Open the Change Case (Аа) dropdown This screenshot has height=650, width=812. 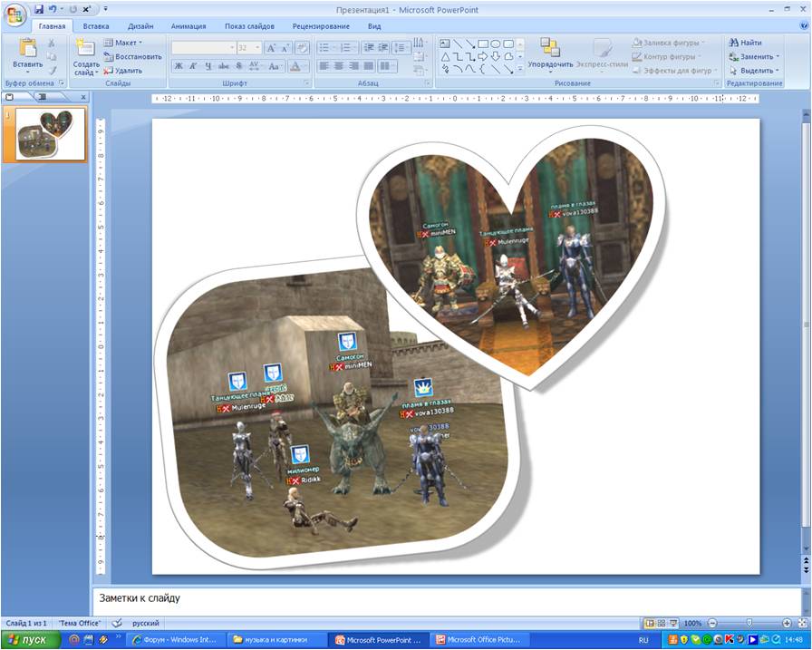coord(275,66)
